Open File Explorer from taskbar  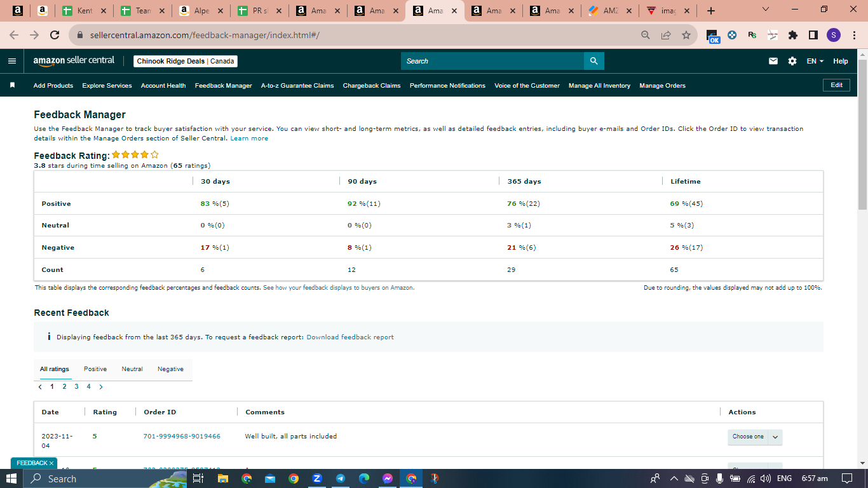pyautogui.click(x=222, y=478)
